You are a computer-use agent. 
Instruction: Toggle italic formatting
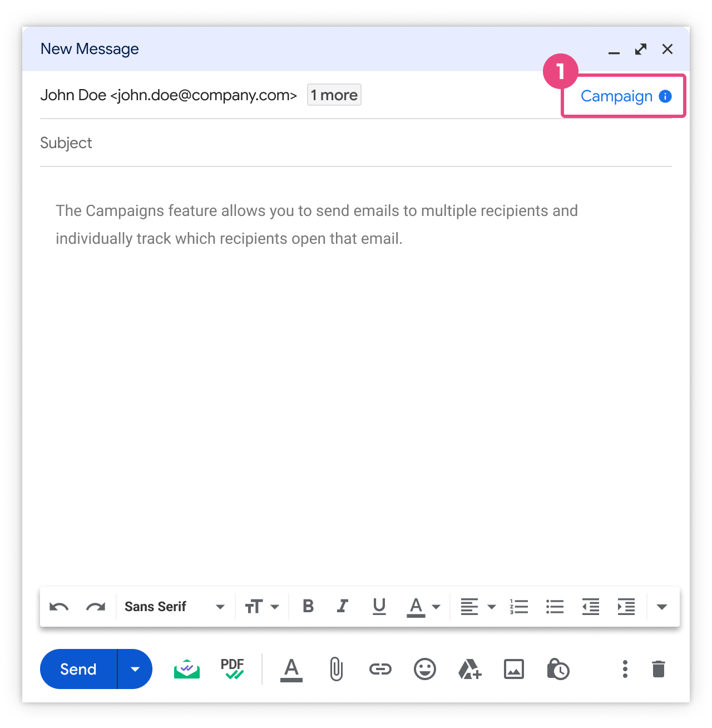(x=343, y=606)
